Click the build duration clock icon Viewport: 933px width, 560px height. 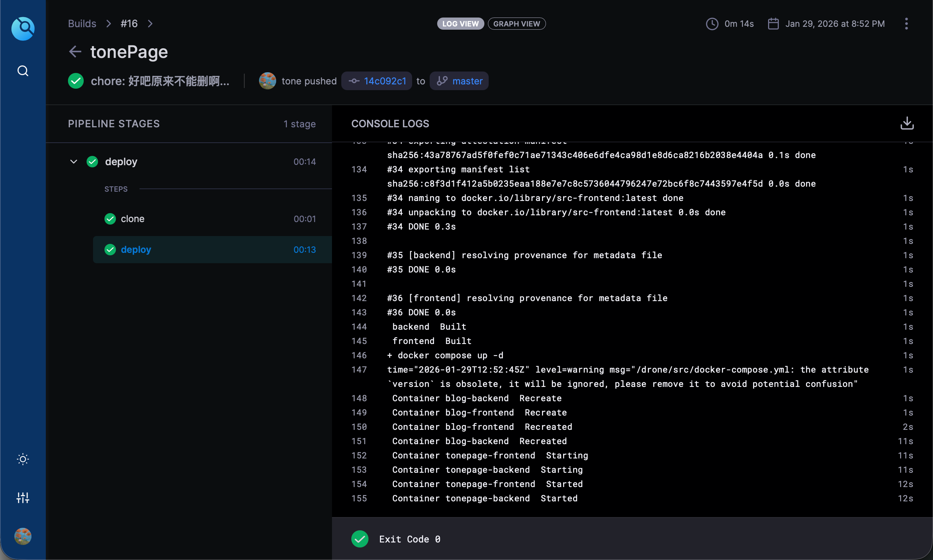click(x=712, y=24)
